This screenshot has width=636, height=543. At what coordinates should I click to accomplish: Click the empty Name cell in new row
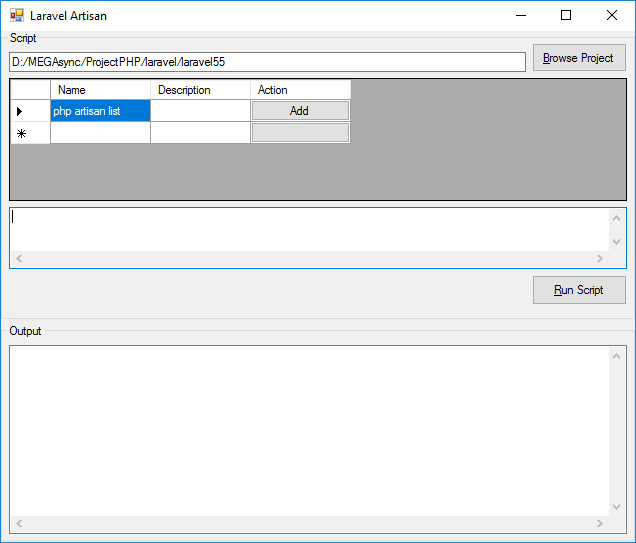[100, 133]
